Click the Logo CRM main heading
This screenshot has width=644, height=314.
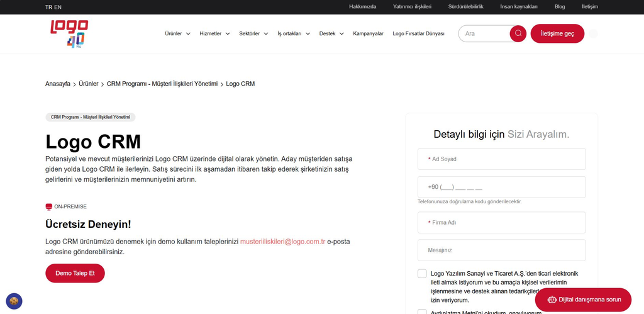pyautogui.click(x=93, y=142)
